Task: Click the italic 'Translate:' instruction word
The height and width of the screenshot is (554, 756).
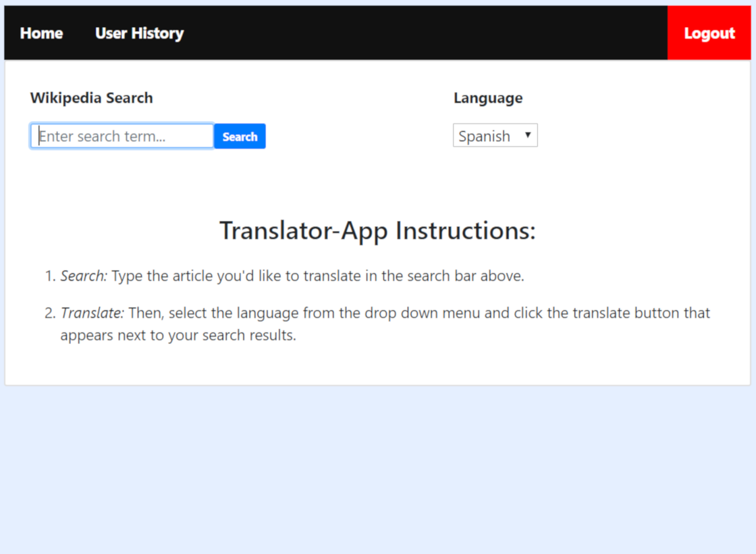Action: pos(92,313)
